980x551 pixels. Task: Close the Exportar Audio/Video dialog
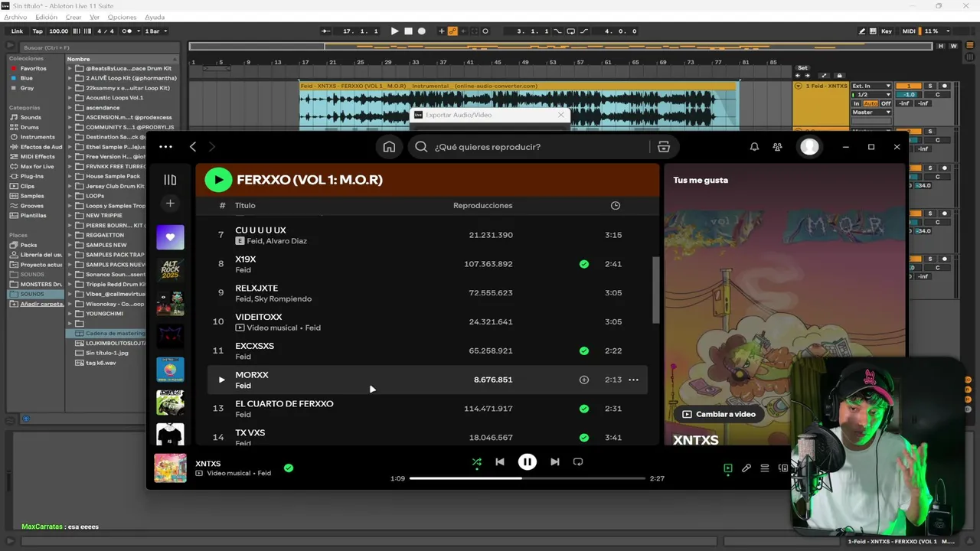pos(560,115)
